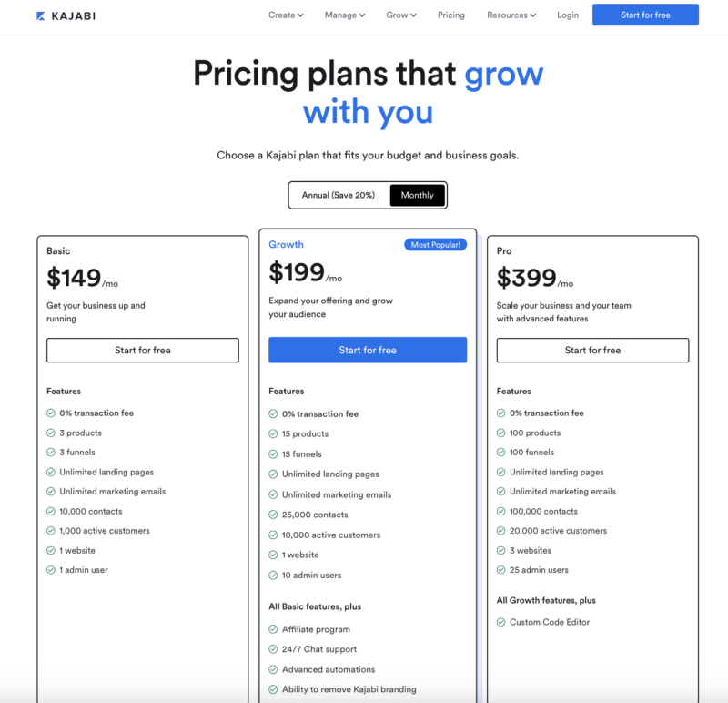Click checkmark icon beside 25 admin users
728x703 pixels.
click(500, 570)
